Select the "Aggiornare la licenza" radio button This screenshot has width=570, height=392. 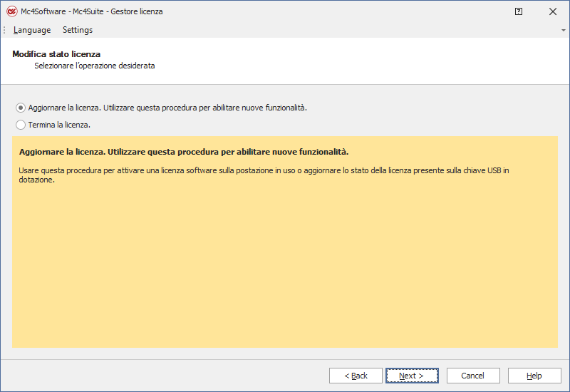[x=21, y=108]
